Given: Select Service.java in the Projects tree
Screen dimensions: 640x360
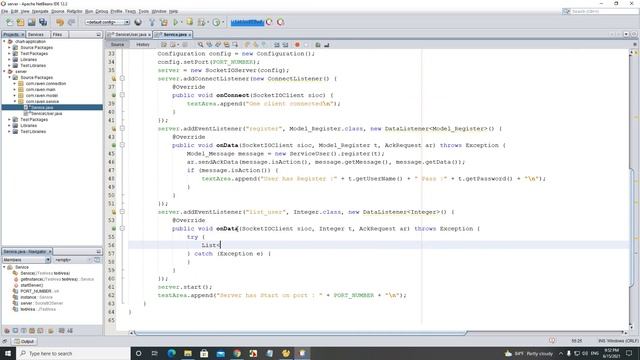Looking at the screenshot, I should point(52,107).
